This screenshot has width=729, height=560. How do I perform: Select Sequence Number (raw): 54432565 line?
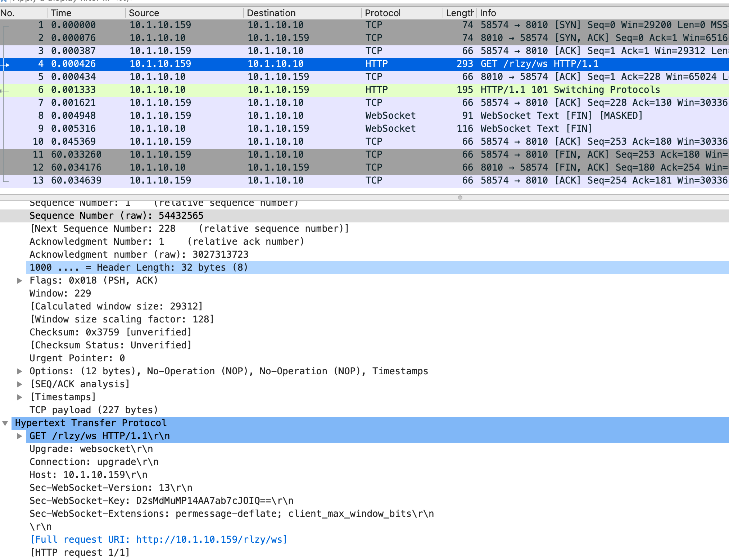364,216
